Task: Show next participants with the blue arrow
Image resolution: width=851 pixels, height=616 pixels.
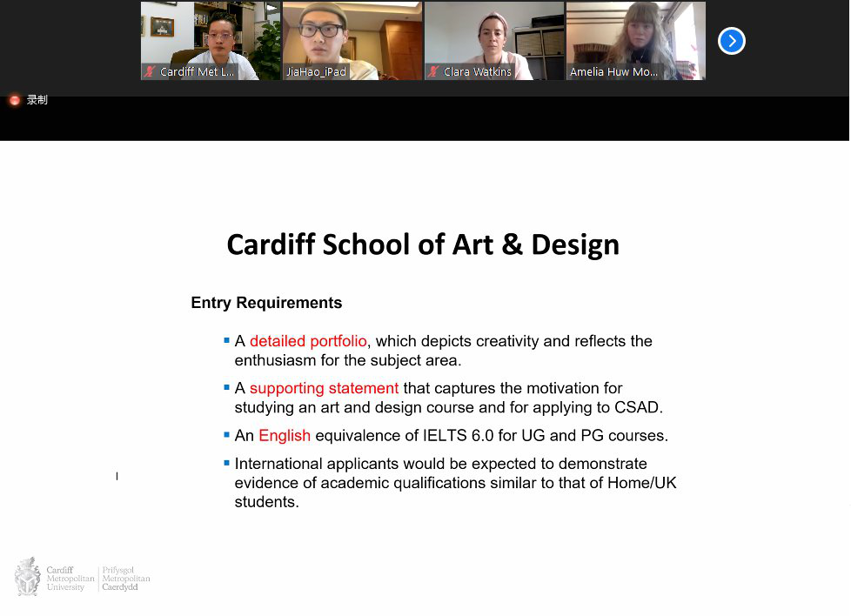Action: click(731, 41)
